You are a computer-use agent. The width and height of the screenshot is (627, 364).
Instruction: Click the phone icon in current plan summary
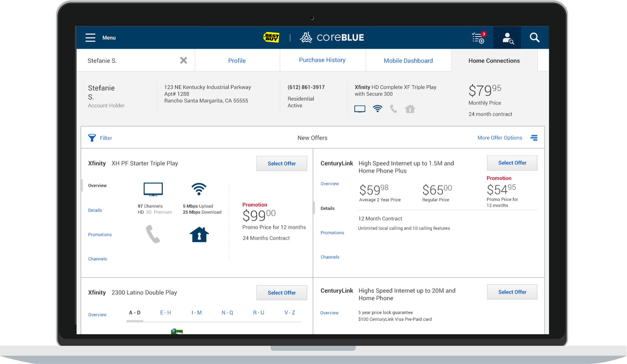click(x=394, y=109)
